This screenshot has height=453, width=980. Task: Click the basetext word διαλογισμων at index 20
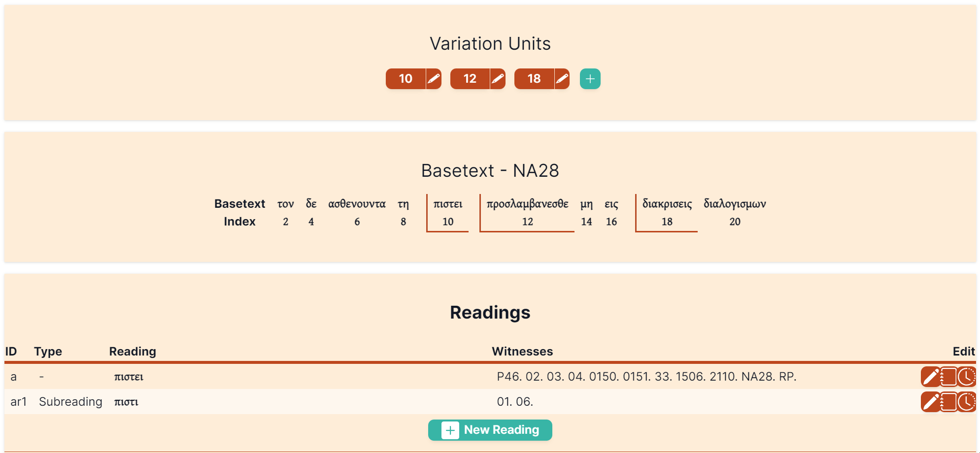point(735,204)
